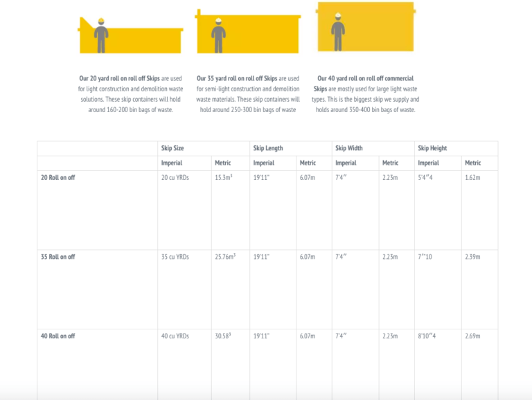Click the 35 Roll on off row label
Viewport: 532px width, 400px height.
pos(58,257)
